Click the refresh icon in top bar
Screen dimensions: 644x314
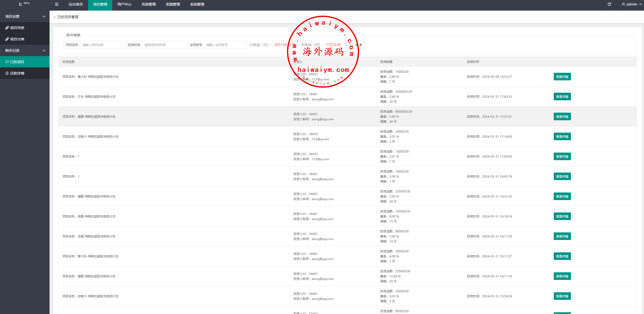click(609, 4)
